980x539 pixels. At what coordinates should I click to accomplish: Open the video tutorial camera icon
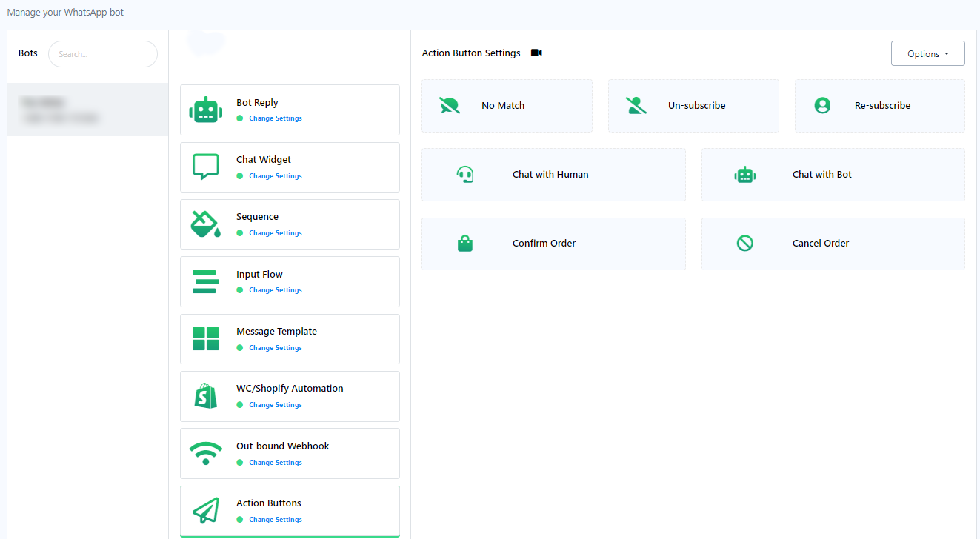tap(536, 53)
